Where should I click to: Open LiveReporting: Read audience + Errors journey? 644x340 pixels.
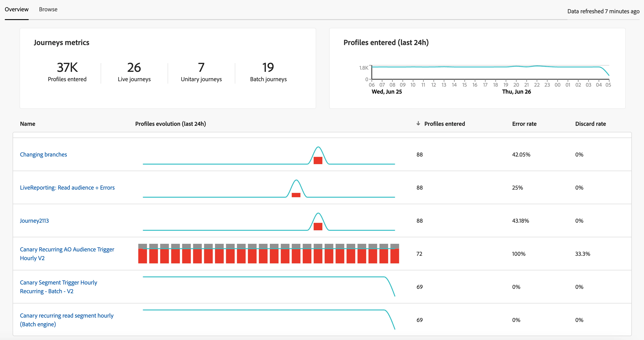tap(67, 188)
